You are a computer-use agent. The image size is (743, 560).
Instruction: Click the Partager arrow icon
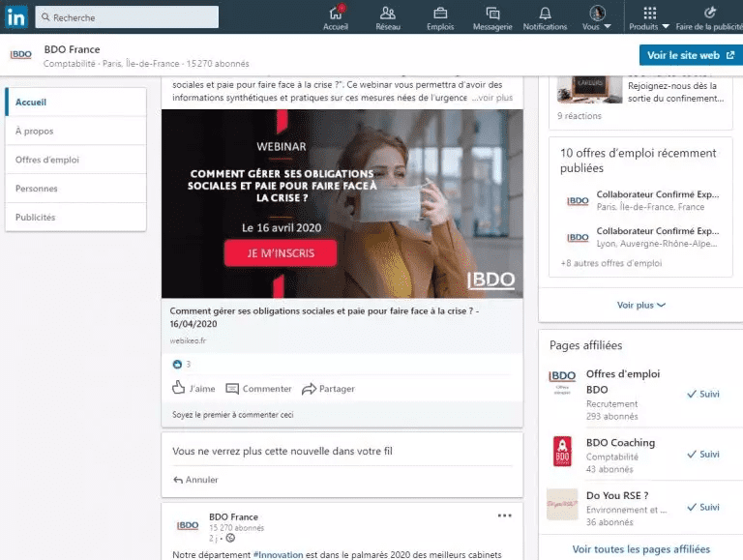click(309, 389)
